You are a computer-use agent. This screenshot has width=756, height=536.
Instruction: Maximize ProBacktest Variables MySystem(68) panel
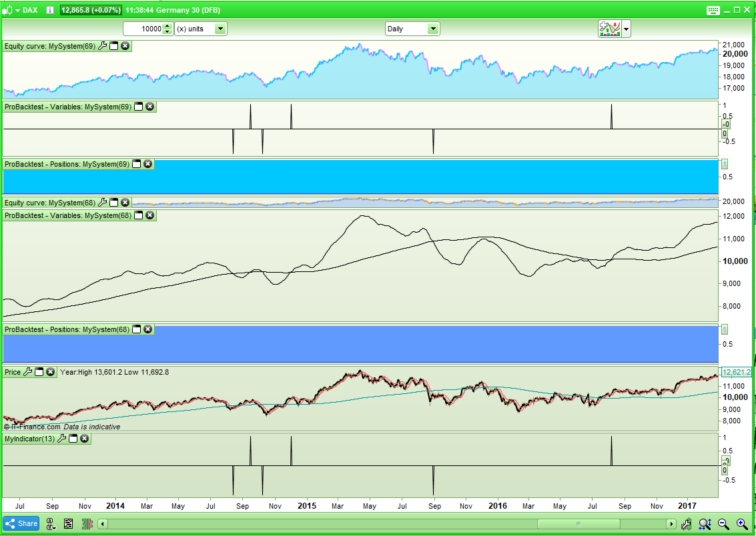tap(138, 215)
